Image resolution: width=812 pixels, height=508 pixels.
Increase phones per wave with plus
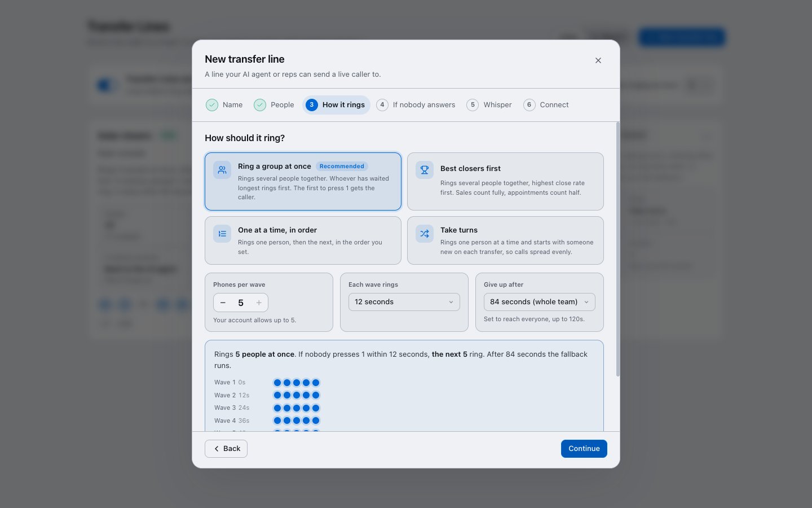click(259, 303)
